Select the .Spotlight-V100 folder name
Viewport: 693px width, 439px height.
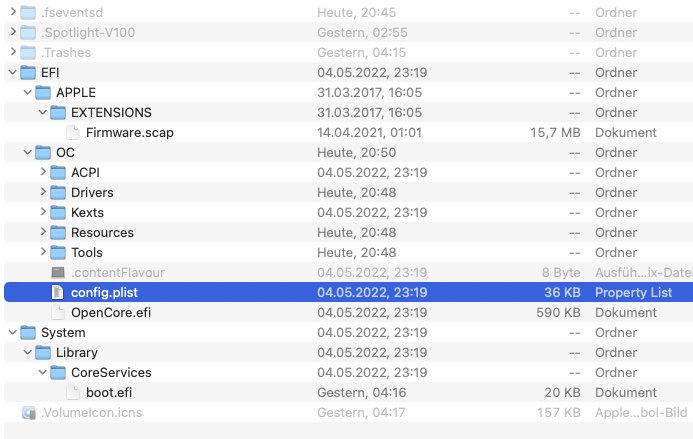[88, 32]
